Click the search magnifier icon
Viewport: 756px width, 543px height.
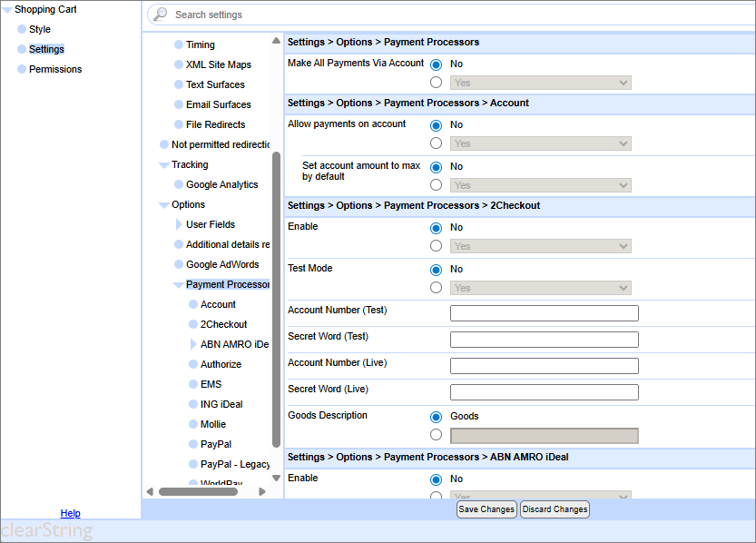[160, 15]
